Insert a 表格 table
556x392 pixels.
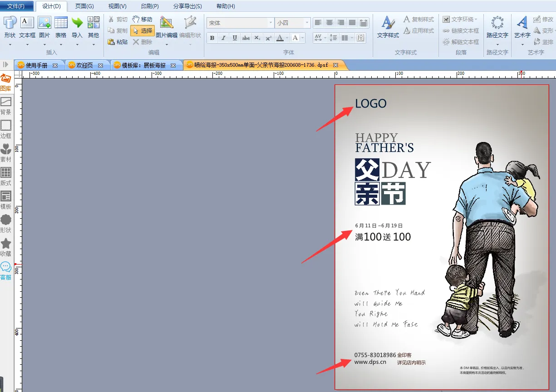[61, 27]
